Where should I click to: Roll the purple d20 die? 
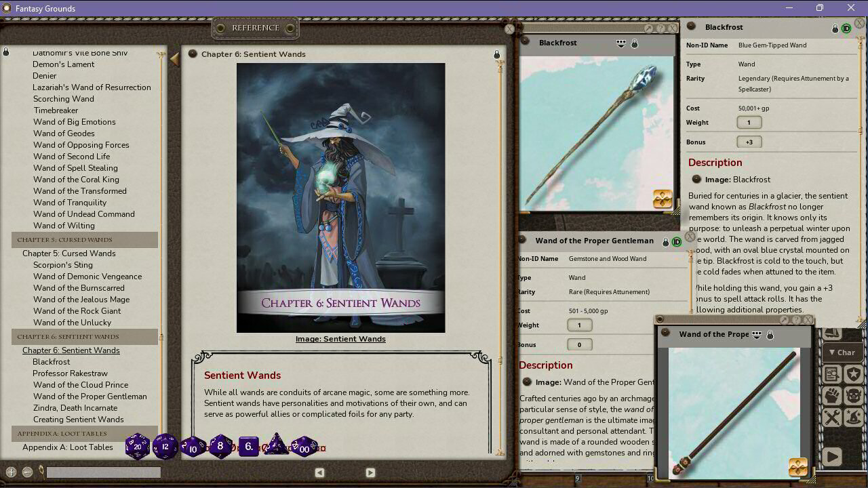pyautogui.click(x=138, y=446)
